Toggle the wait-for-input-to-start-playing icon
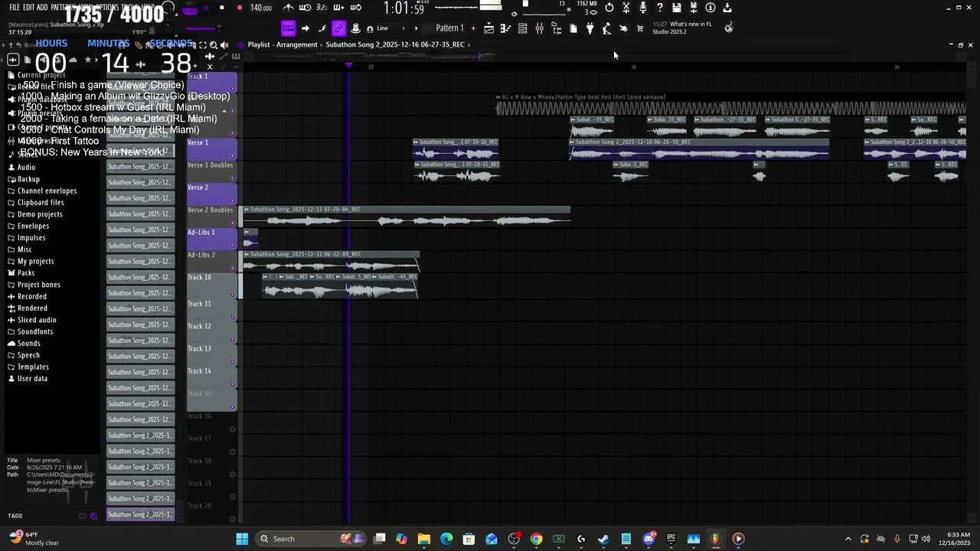This screenshot has width=980, height=551. coord(305,8)
